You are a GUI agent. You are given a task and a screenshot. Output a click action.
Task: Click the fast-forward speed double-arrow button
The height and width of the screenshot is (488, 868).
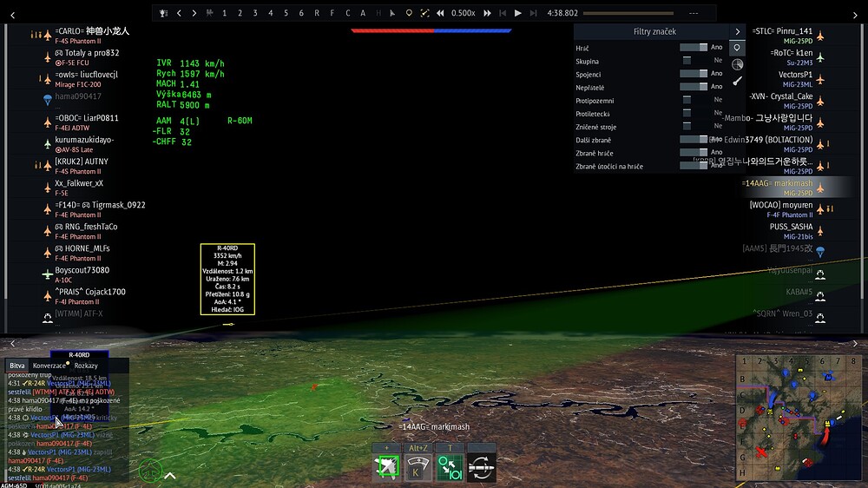[x=487, y=13]
